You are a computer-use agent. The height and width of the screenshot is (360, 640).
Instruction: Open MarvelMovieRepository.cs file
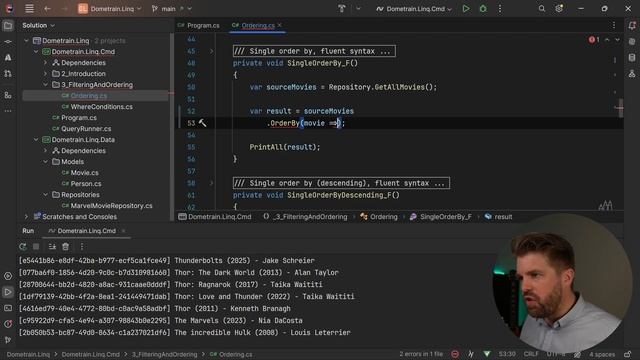pos(111,206)
